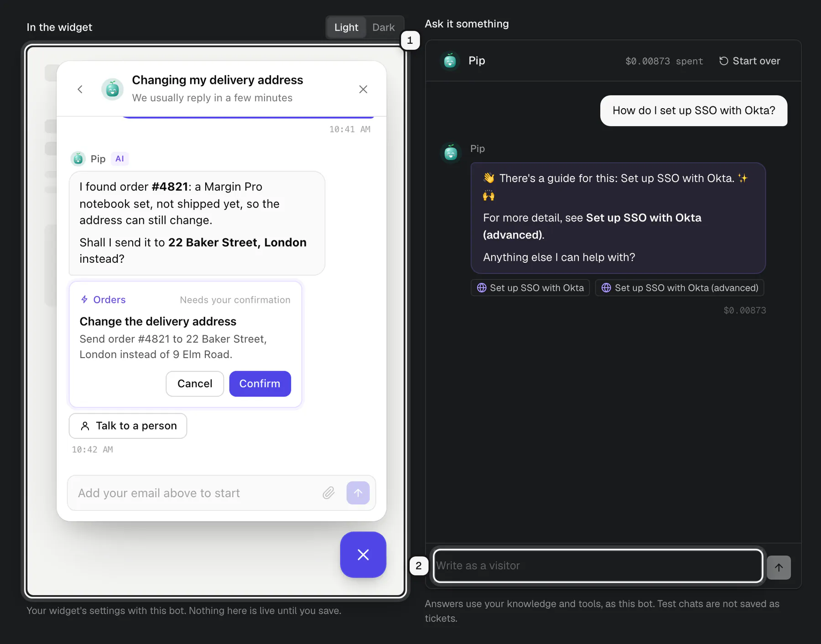This screenshot has height=644, width=821.
Task: Close widget via purple launcher button
Action: 363,555
